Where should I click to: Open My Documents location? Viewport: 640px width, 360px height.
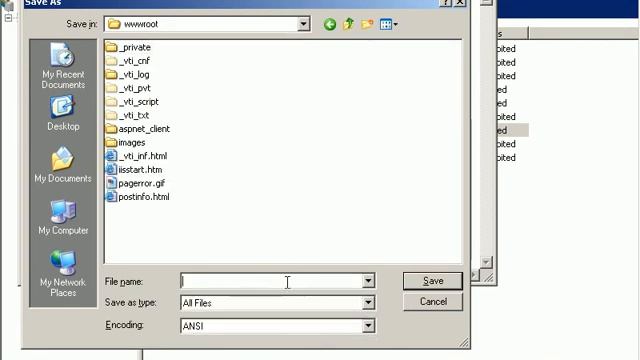pyautogui.click(x=63, y=165)
